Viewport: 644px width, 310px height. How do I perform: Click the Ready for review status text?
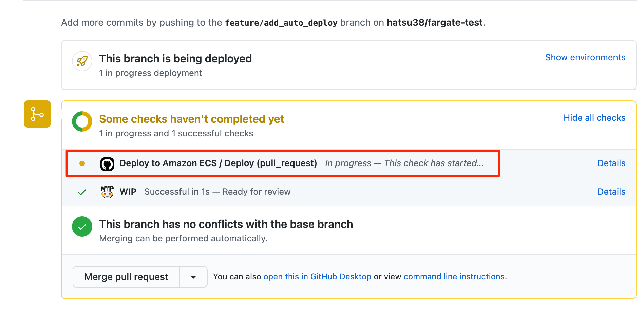(x=256, y=192)
